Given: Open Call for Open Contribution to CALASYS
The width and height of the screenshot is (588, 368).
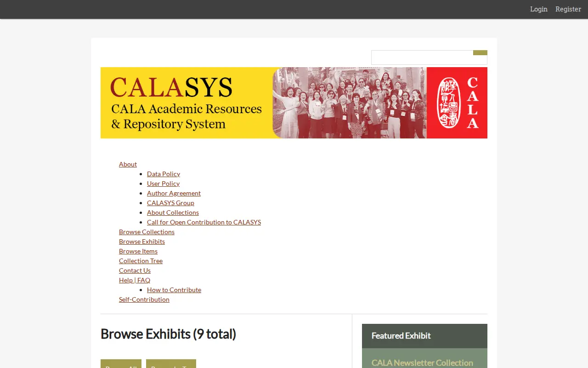Looking at the screenshot, I should (x=204, y=222).
